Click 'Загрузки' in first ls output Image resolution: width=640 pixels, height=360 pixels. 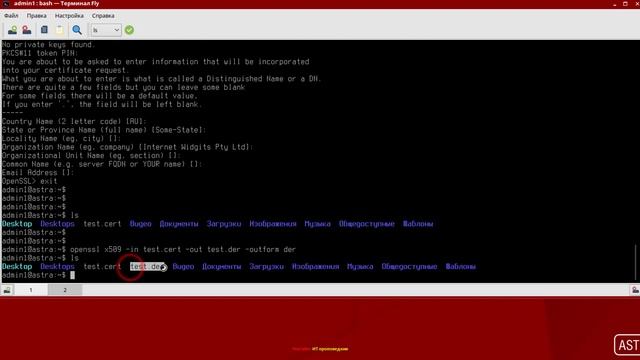pyautogui.click(x=224, y=224)
